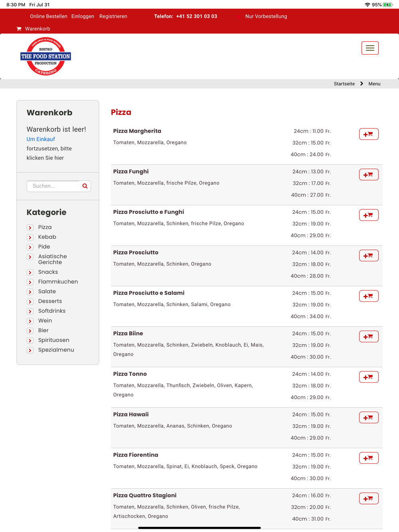Click Pizza Quattro Stagioni title
The height and width of the screenshot is (532, 399).
pyautogui.click(x=145, y=495)
